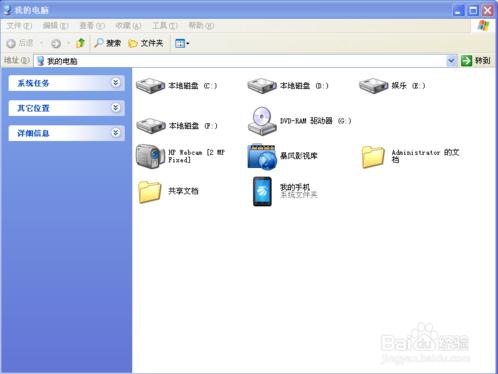Open the local disk C: drive icon
The image size is (498, 374).
point(150,86)
